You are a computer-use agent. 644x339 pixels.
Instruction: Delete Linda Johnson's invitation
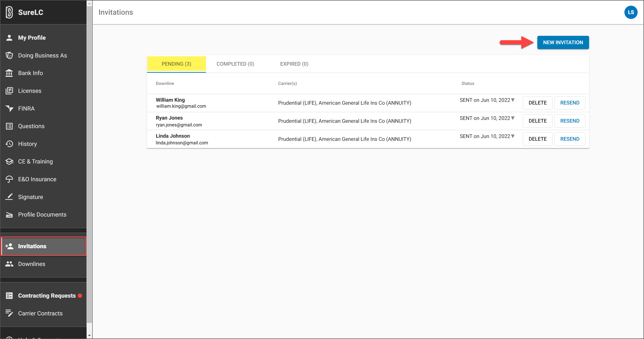537,139
